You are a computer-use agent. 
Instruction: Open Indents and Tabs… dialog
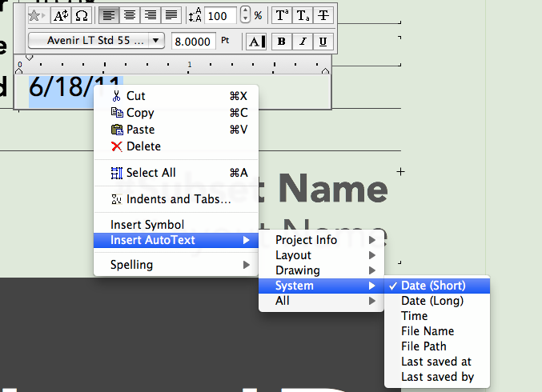tap(176, 199)
